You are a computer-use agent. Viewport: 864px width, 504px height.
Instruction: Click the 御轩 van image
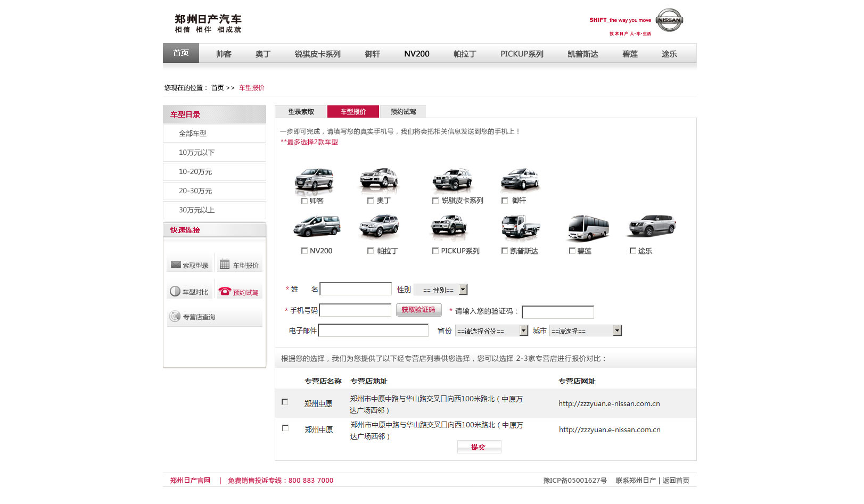(520, 179)
